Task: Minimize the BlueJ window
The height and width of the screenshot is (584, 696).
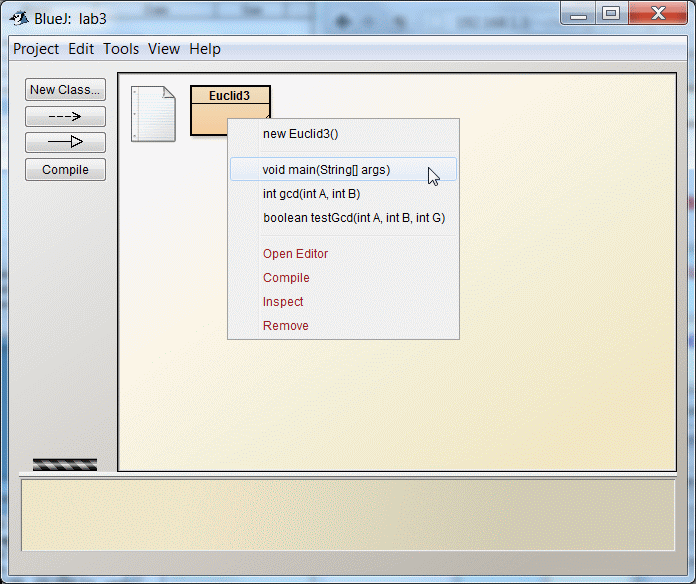Action: point(578,14)
